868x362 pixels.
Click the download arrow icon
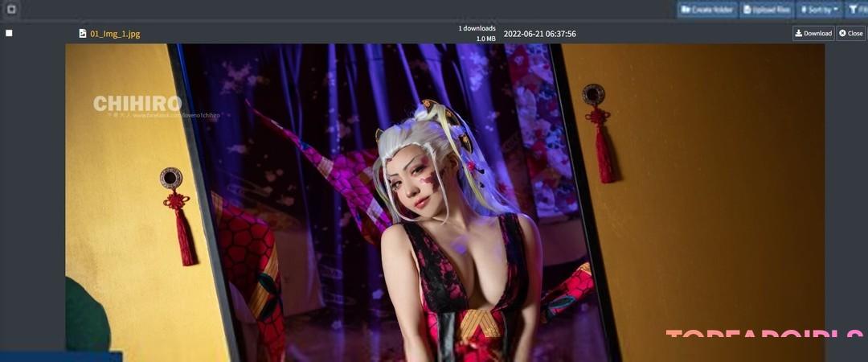pyautogui.click(x=799, y=33)
